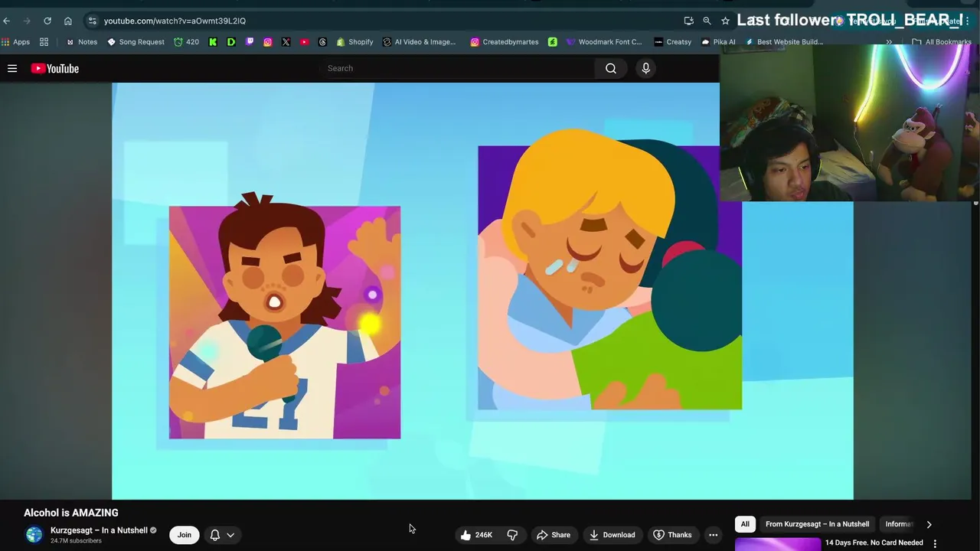
Task: Open the Createdbymartes bookmark
Action: pos(504,42)
